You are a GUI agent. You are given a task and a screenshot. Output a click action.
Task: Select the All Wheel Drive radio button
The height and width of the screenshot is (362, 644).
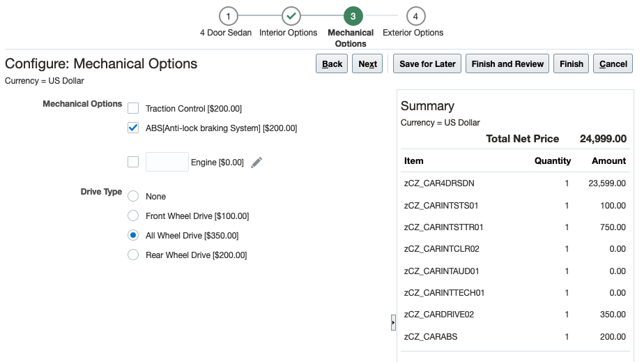(x=133, y=236)
